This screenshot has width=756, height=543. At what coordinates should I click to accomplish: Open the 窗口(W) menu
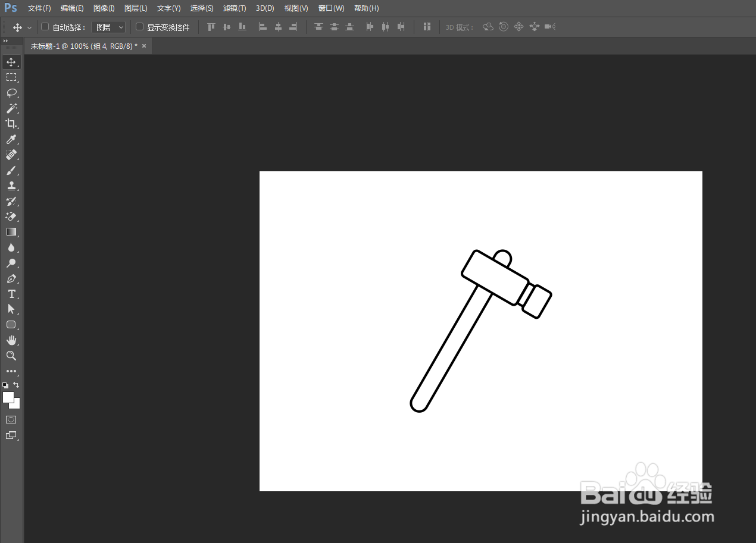click(331, 8)
